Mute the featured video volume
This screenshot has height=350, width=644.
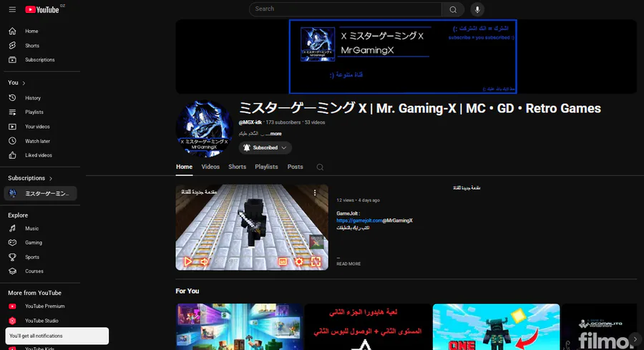(204, 262)
